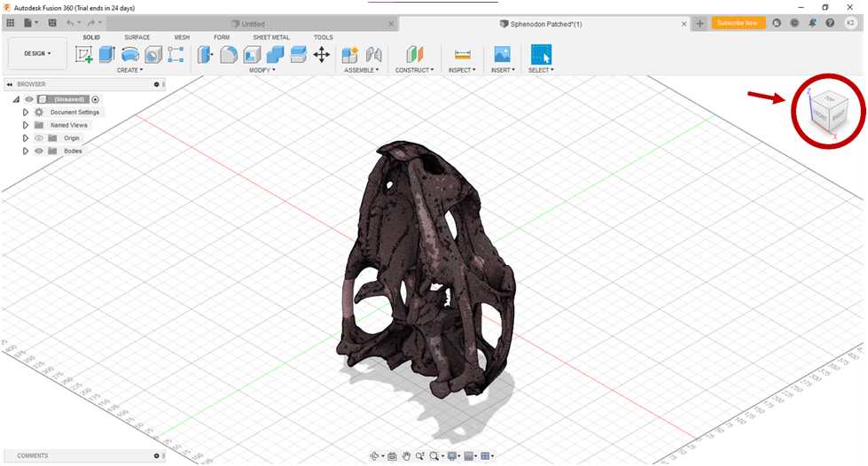
Task: Switch to the Mesh tab
Action: pyautogui.click(x=182, y=37)
